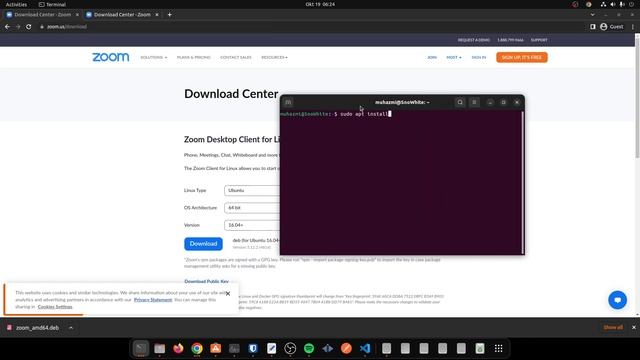The image size is (640, 360).
Task: Open the green trash icon in dock
Action: pyautogui.click(x=480, y=348)
